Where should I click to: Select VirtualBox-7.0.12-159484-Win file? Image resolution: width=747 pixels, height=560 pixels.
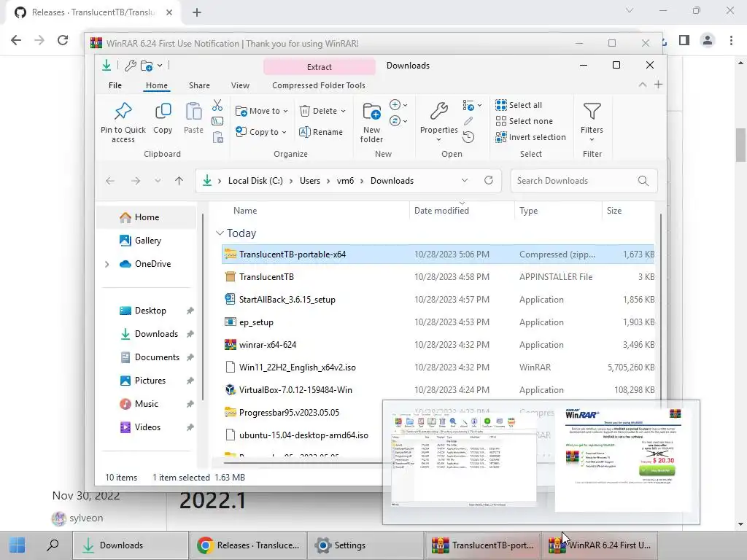[x=438, y=390]
